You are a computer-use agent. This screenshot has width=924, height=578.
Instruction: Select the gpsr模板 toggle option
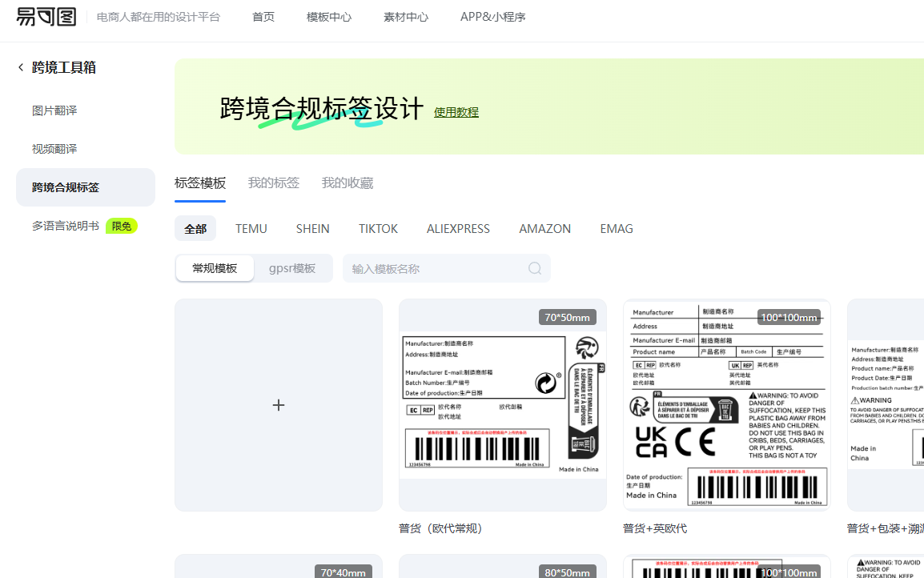point(292,268)
